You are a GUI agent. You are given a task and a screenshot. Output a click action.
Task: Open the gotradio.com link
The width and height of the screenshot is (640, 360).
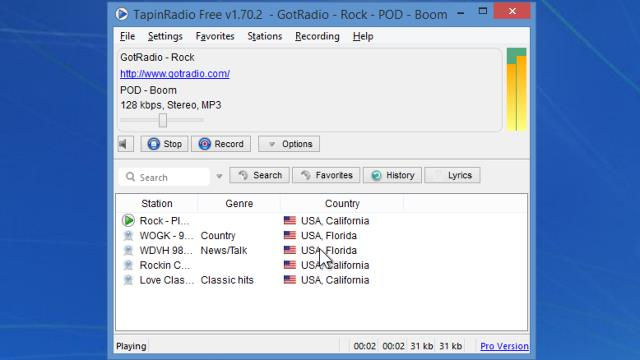click(175, 74)
